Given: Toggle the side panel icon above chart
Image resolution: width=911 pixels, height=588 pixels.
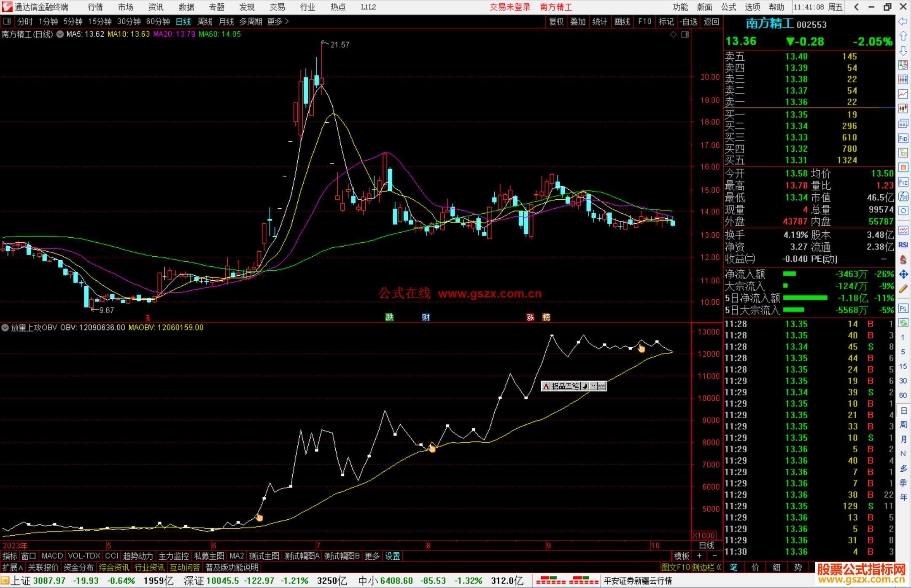Looking at the screenshot, I should (685, 35).
